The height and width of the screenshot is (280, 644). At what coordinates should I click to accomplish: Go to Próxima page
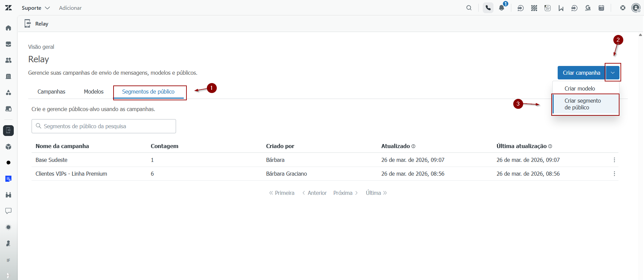[x=346, y=193]
